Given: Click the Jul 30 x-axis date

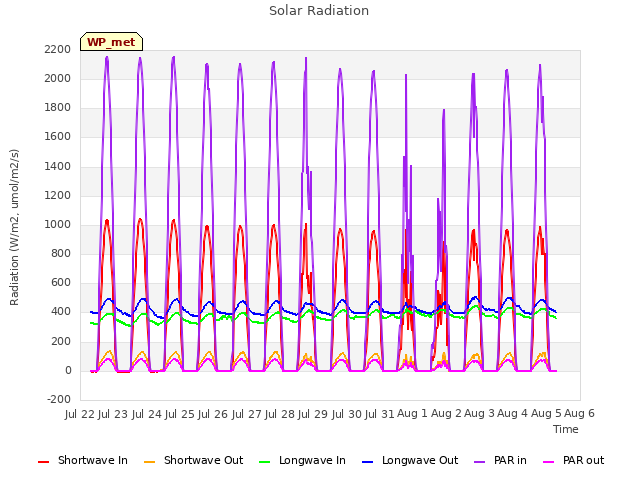Looking at the screenshot, I should click(347, 414).
